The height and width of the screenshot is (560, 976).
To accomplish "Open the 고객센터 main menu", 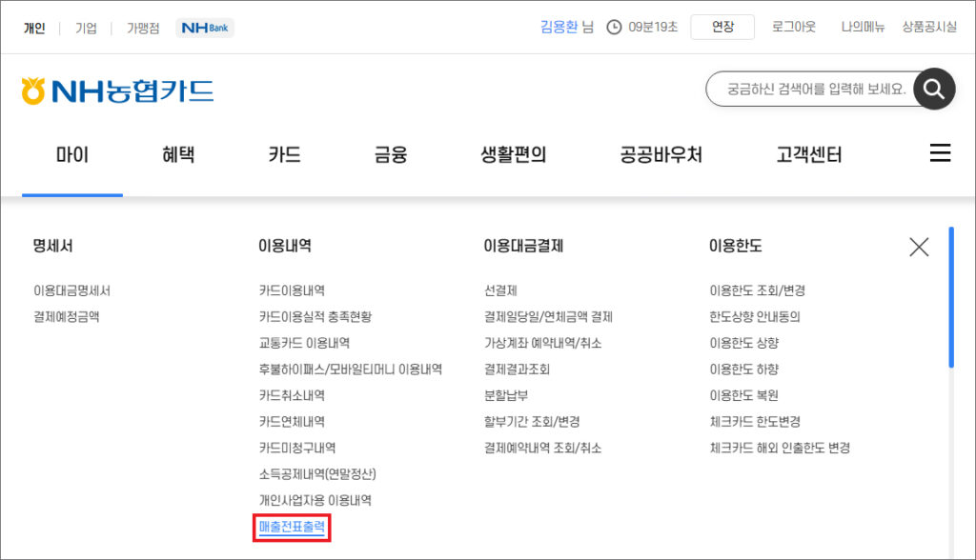I will [809, 154].
